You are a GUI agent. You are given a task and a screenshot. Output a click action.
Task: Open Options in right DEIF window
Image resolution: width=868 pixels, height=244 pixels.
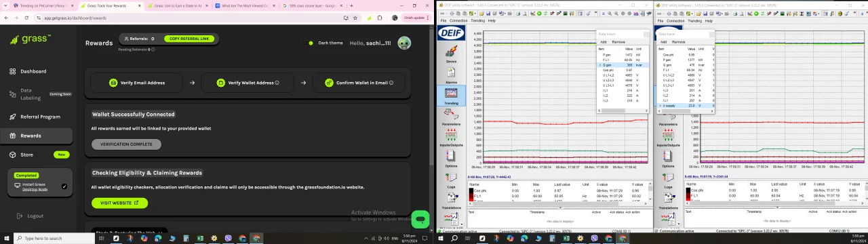(x=668, y=159)
